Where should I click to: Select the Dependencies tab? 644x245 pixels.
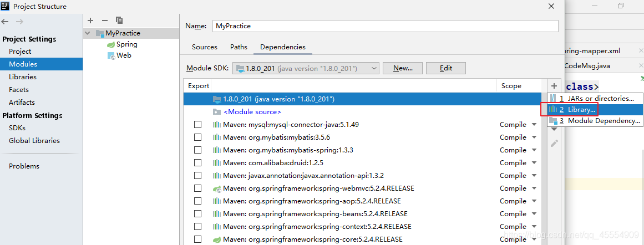pos(282,47)
